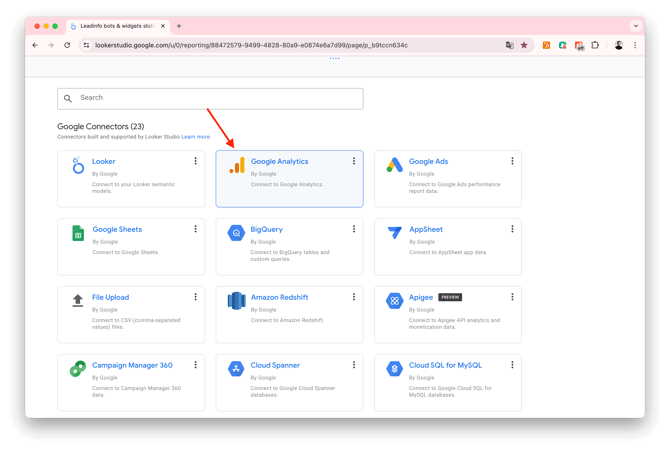Click the browser address bar URL

point(251,45)
